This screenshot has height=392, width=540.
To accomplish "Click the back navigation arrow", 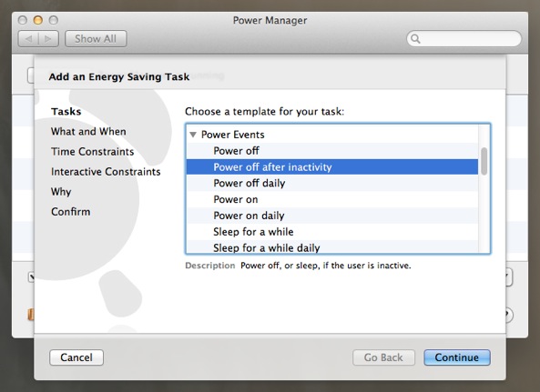I will pyautogui.click(x=28, y=38).
